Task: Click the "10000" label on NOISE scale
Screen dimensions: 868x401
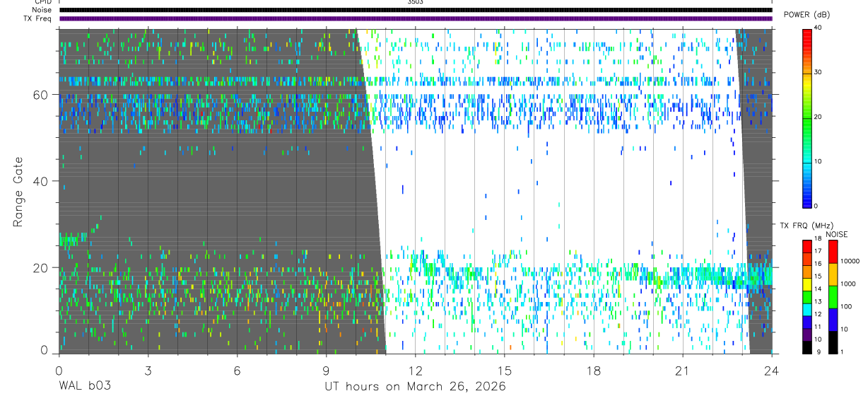Action: [850, 261]
